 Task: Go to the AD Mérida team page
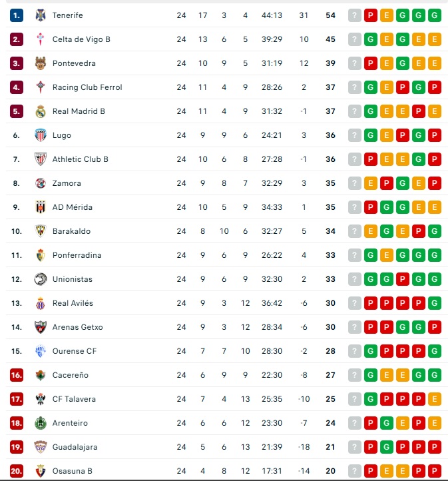point(72,207)
